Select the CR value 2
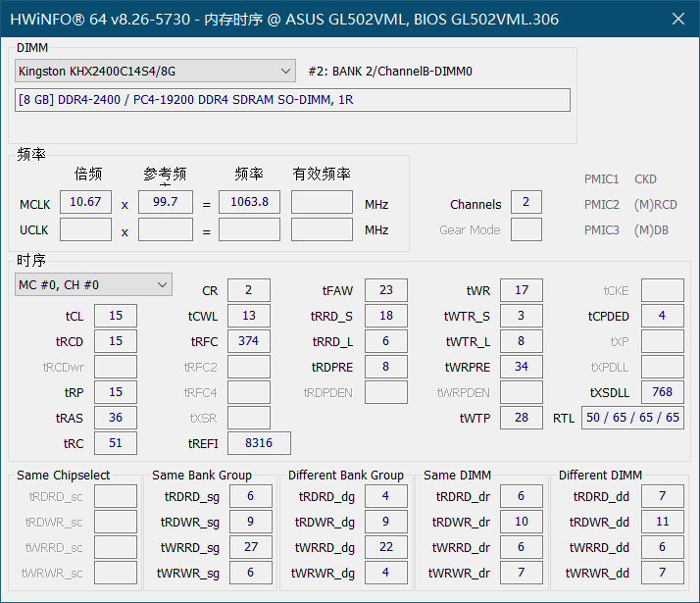The width and height of the screenshot is (700, 603). [249, 290]
